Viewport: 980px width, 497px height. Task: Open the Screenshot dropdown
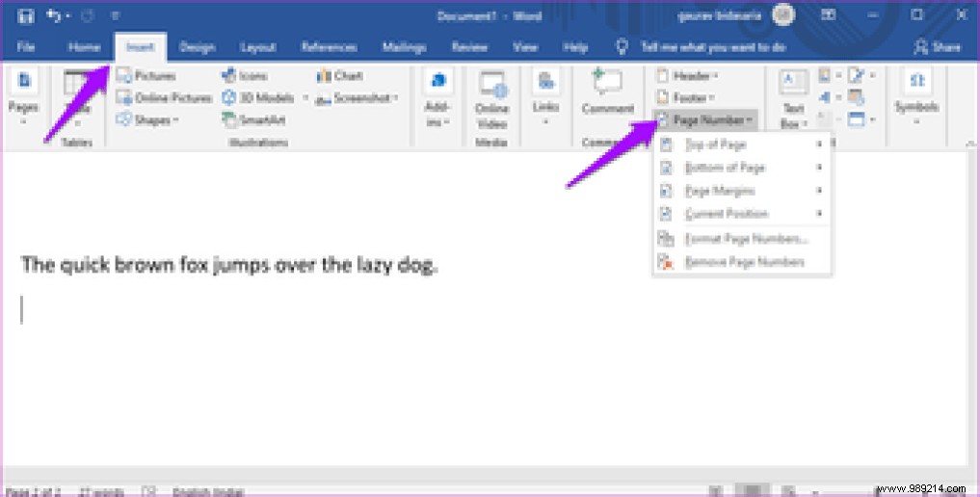coord(357,97)
